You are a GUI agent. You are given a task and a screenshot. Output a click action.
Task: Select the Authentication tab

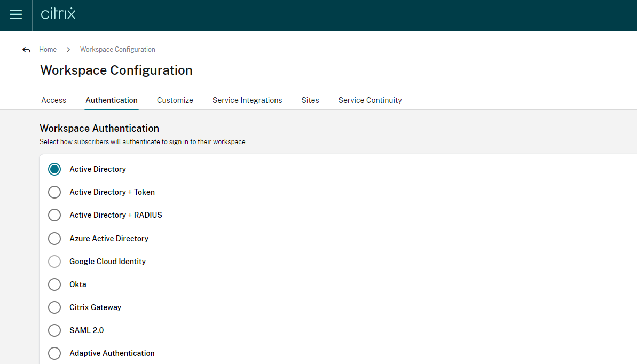pos(112,100)
